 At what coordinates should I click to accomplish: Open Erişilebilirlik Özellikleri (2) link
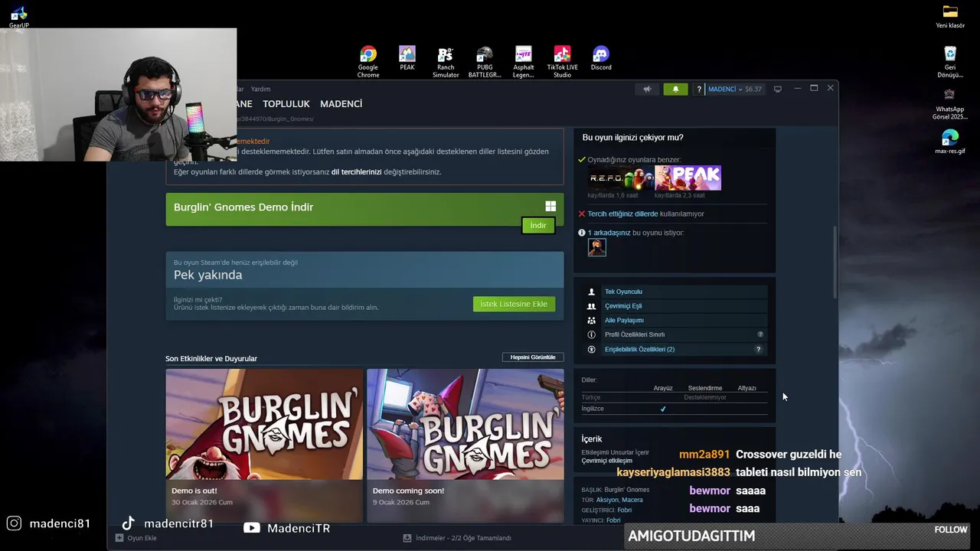pos(639,350)
